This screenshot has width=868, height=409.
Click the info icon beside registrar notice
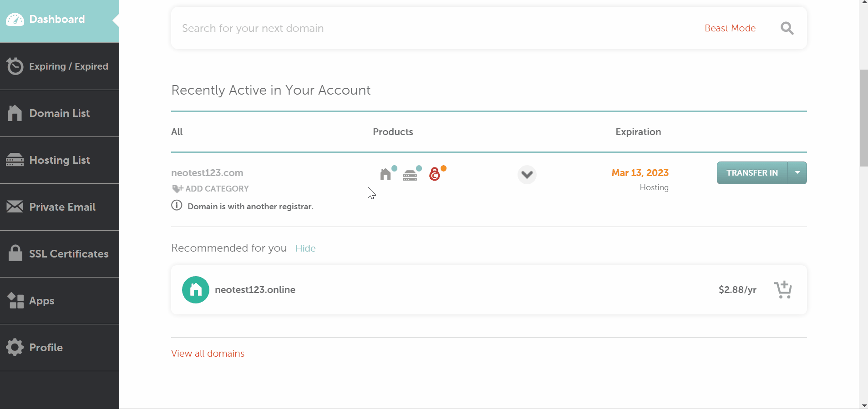(x=177, y=205)
